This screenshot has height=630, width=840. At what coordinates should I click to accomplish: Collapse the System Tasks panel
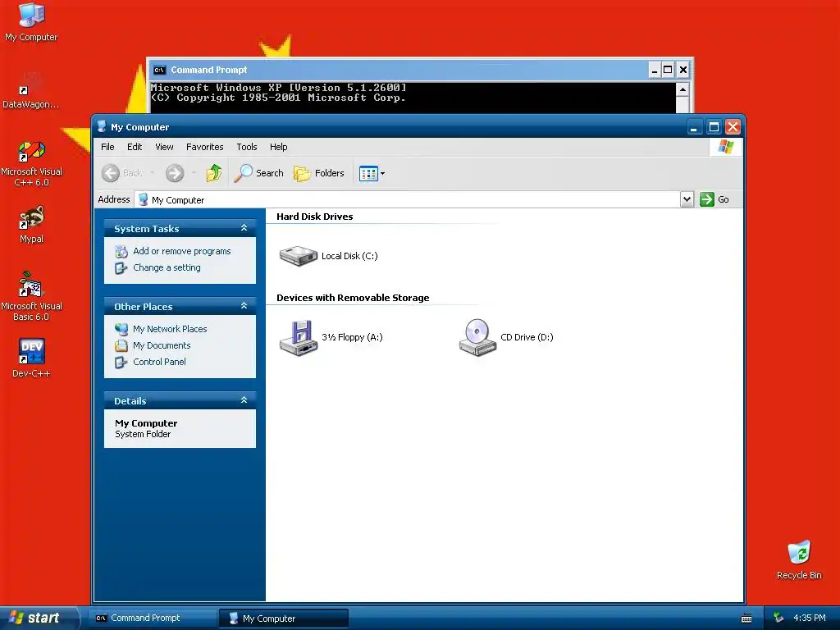pyautogui.click(x=244, y=228)
